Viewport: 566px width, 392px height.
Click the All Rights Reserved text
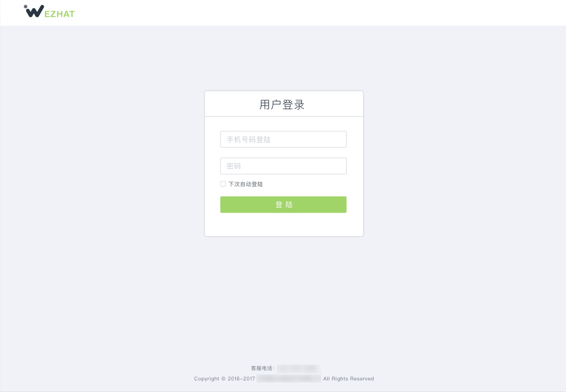pos(348,379)
